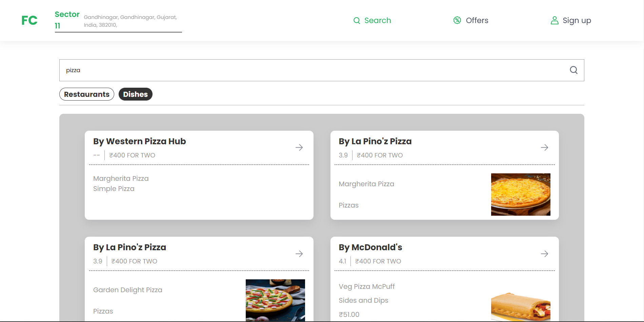Screen dimensions: 644x322
Task: Open the Offers page
Action: pyautogui.click(x=477, y=20)
